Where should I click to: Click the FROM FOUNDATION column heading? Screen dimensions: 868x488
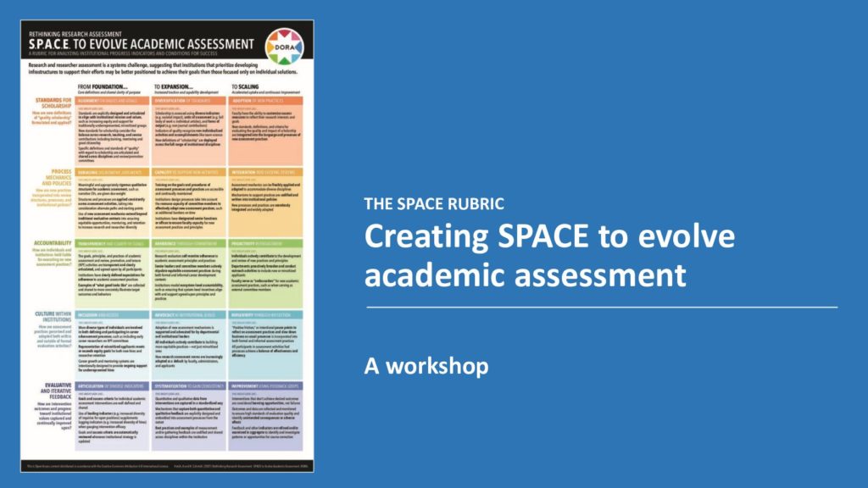point(102,85)
